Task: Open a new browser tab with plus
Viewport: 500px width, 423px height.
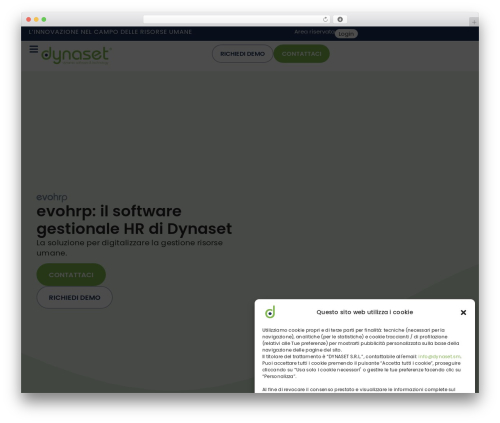Action: (x=474, y=22)
